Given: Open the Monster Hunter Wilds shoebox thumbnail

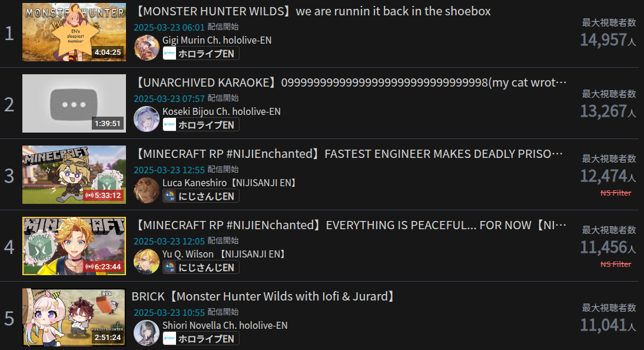Looking at the screenshot, I should click(x=74, y=32).
